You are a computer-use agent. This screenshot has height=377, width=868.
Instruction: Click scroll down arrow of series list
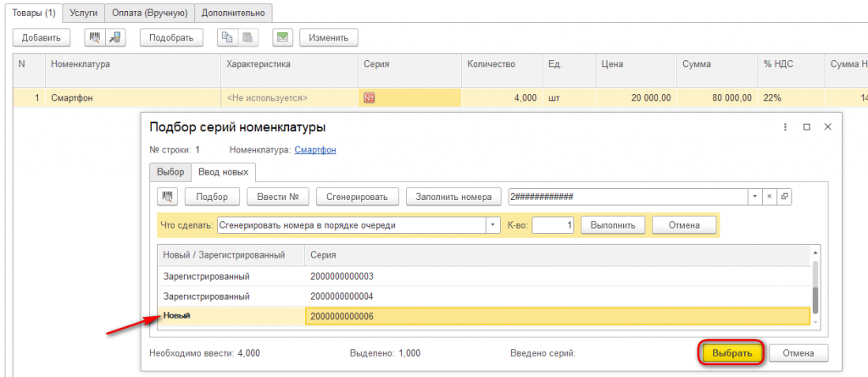pos(815,323)
